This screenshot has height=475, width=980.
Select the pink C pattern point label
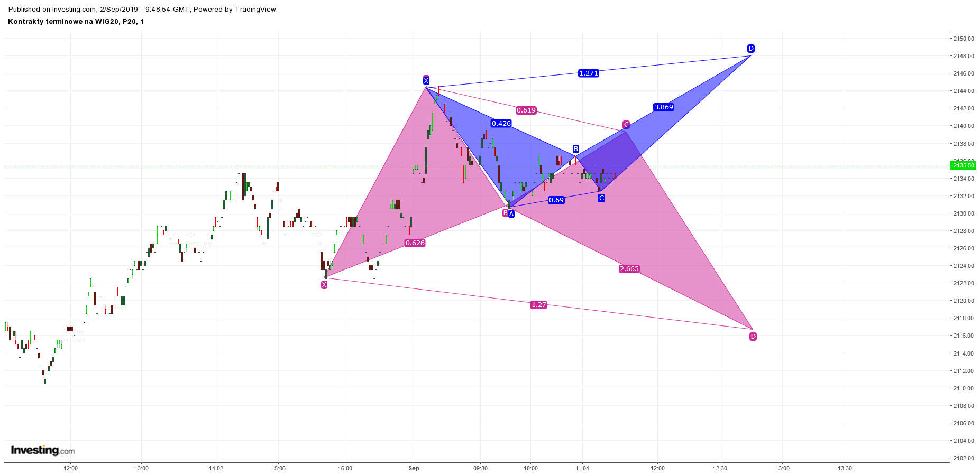pyautogui.click(x=626, y=125)
